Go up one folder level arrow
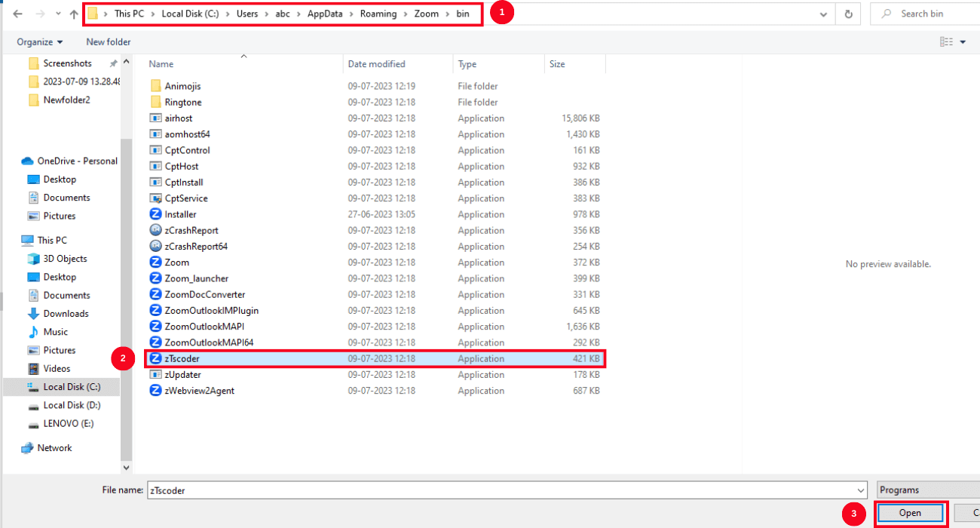 point(74,14)
